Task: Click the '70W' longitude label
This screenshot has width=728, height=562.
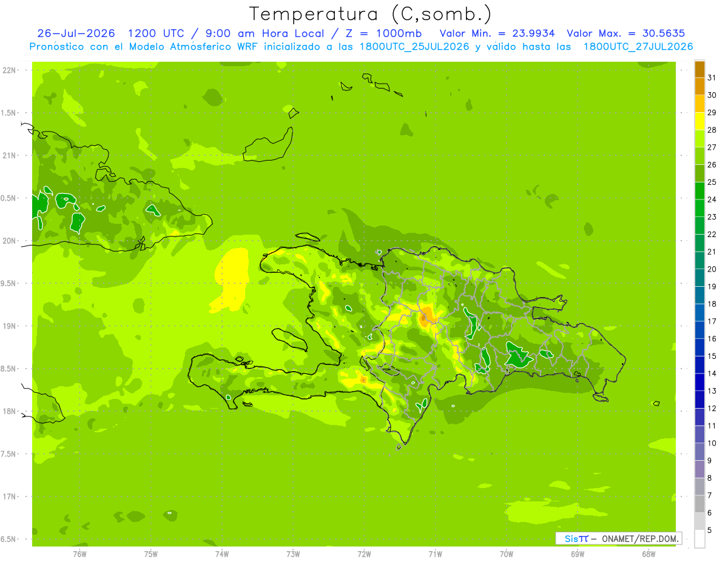Action: pos(507,554)
